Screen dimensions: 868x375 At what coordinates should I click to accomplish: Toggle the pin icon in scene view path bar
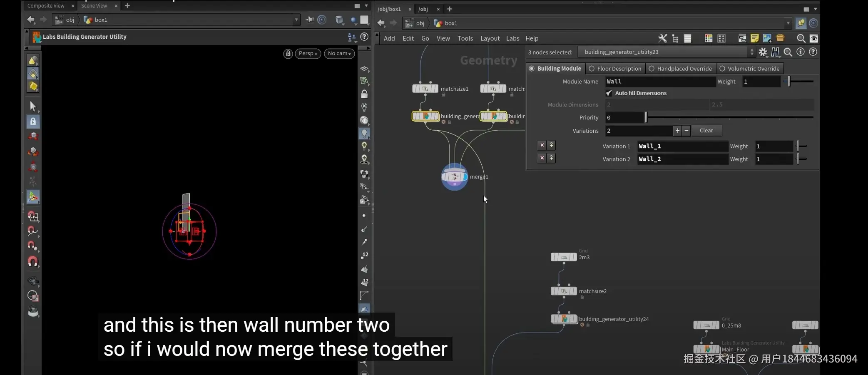[x=309, y=20]
